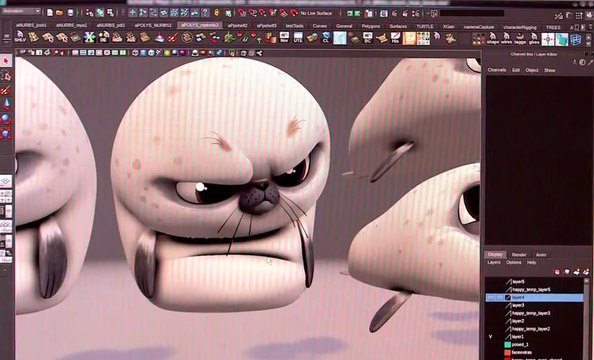Viewport: 594px width, 360px height.
Task: Enable snap to grids magnet
Action: [x=241, y=13]
